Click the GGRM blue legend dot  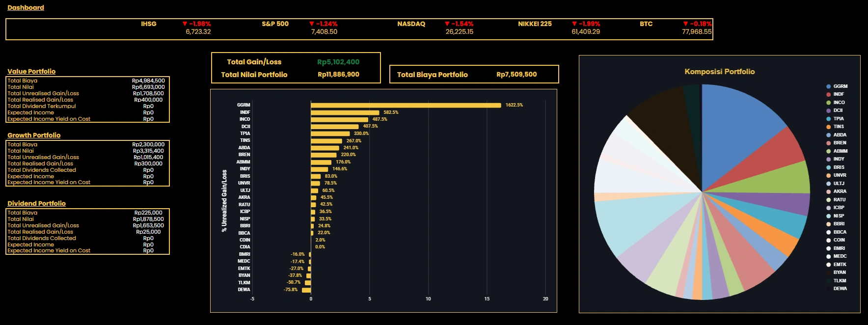point(828,86)
